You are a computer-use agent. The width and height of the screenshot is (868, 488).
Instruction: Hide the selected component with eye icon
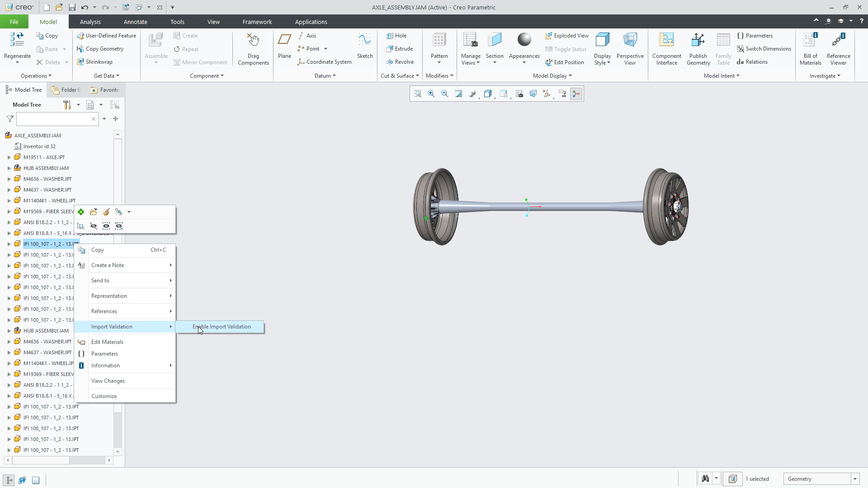94,226
